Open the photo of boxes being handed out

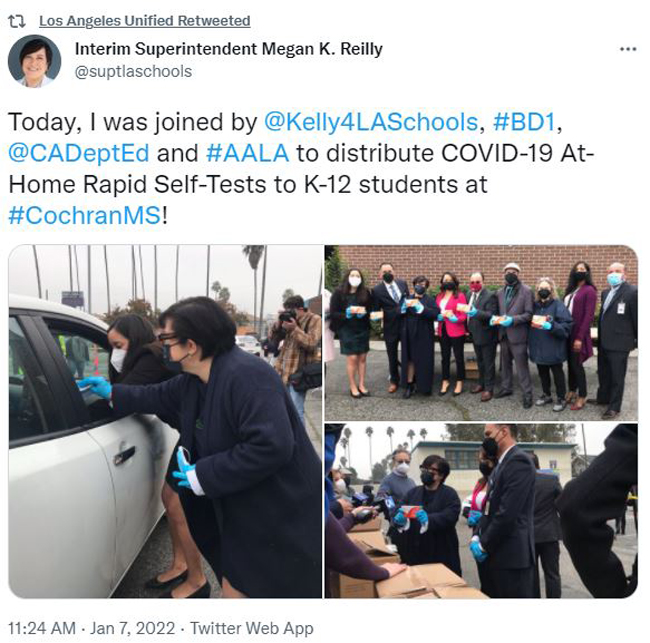tap(481, 511)
